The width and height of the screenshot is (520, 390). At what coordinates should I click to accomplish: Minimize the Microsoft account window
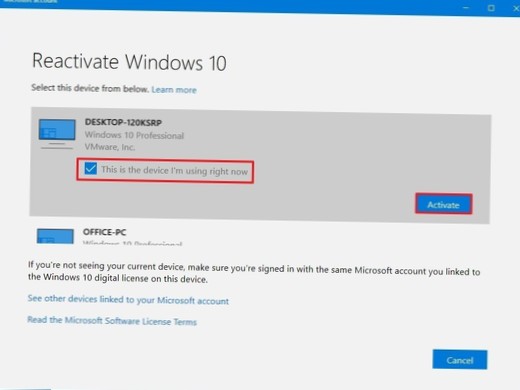[466, 7]
